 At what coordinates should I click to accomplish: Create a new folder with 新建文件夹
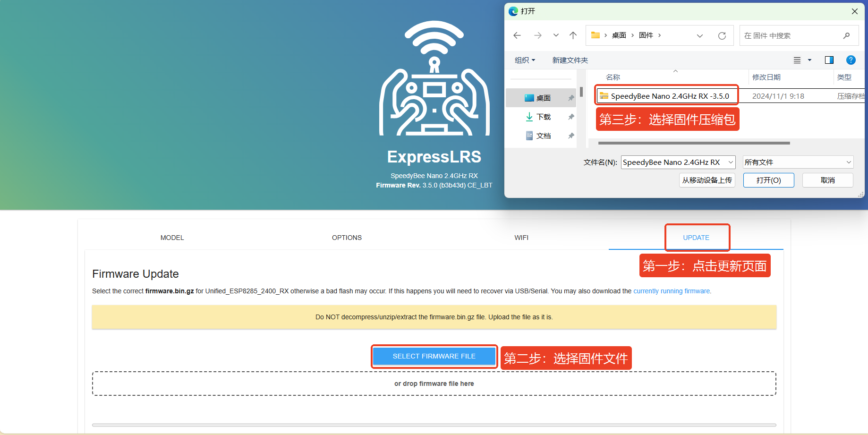[570, 60]
